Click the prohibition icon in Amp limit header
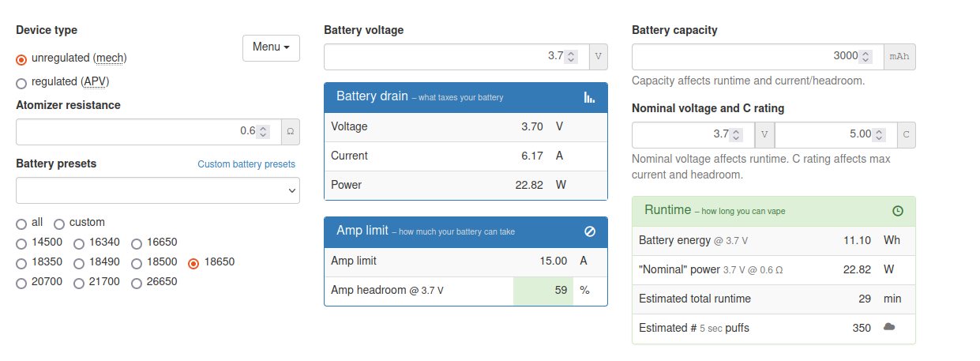The image size is (980, 361). tap(590, 231)
